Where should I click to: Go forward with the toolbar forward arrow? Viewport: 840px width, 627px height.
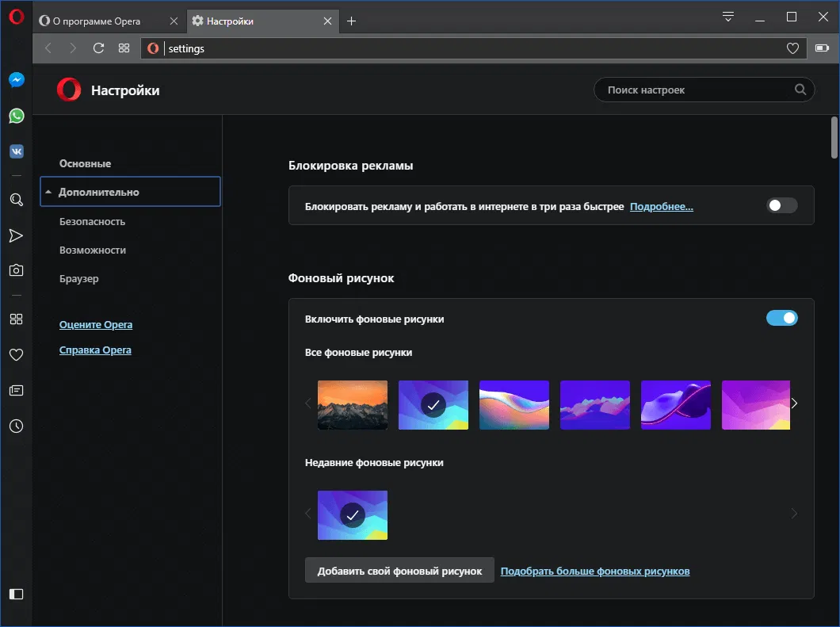(73, 48)
